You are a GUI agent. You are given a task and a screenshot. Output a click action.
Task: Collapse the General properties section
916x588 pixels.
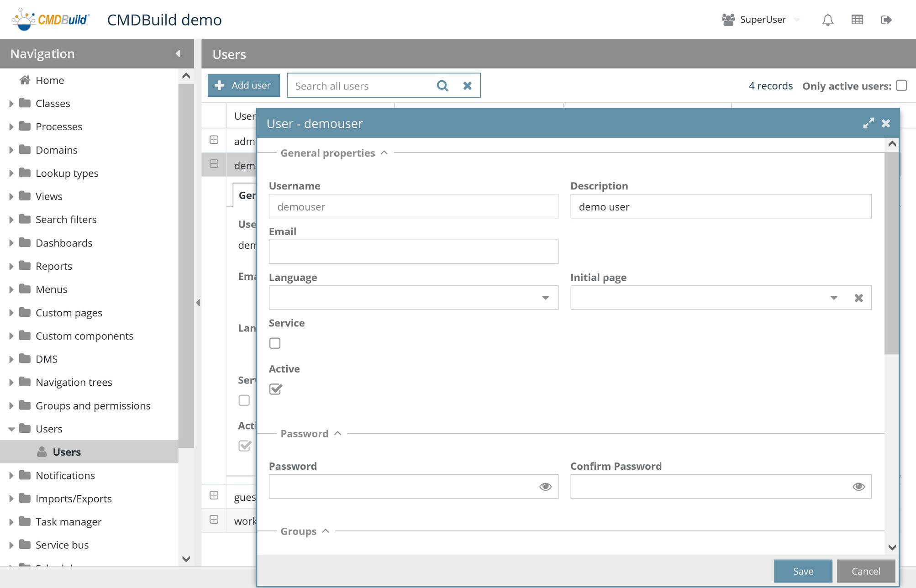[x=384, y=153]
